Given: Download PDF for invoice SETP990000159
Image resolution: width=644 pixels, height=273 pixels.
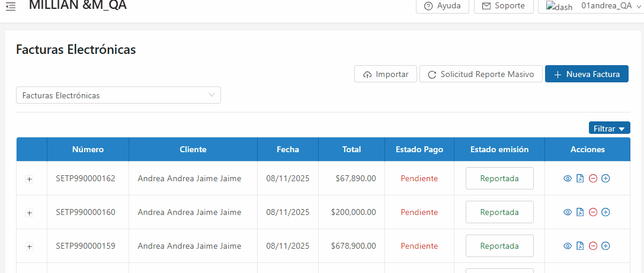Looking at the screenshot, I should (580, 246).
